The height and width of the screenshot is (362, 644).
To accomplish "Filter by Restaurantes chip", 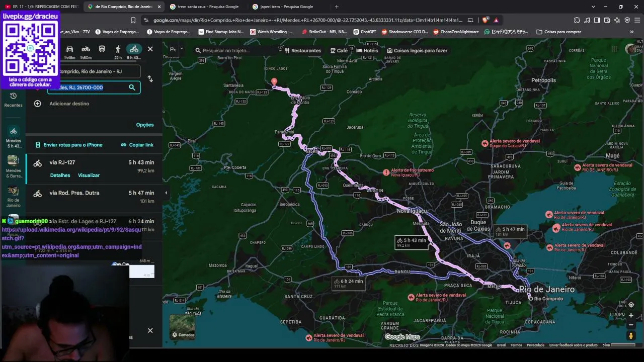I will pyautogui.click(x=303, y=50).
